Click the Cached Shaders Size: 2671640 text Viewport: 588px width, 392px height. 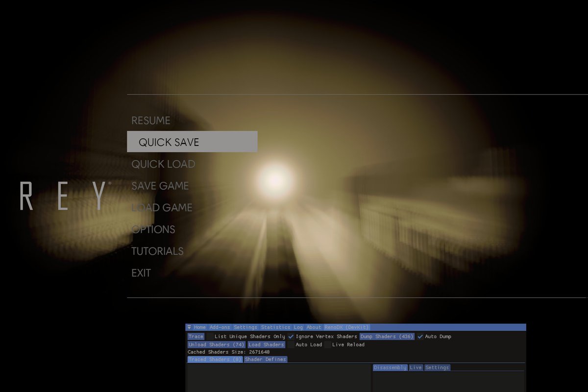point(228,352)
